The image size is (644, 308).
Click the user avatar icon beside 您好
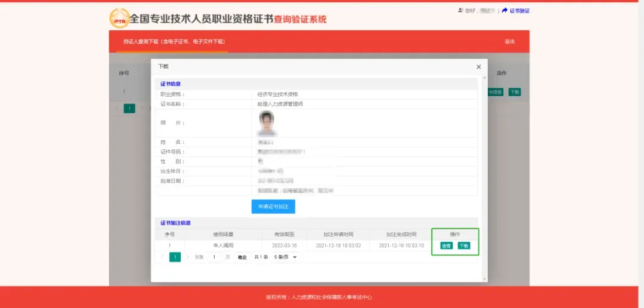[460, 10]
